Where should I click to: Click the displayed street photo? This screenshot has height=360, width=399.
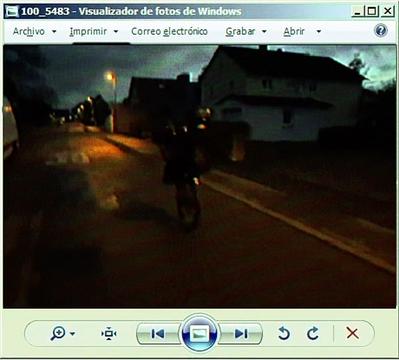[x=200, y=176]
